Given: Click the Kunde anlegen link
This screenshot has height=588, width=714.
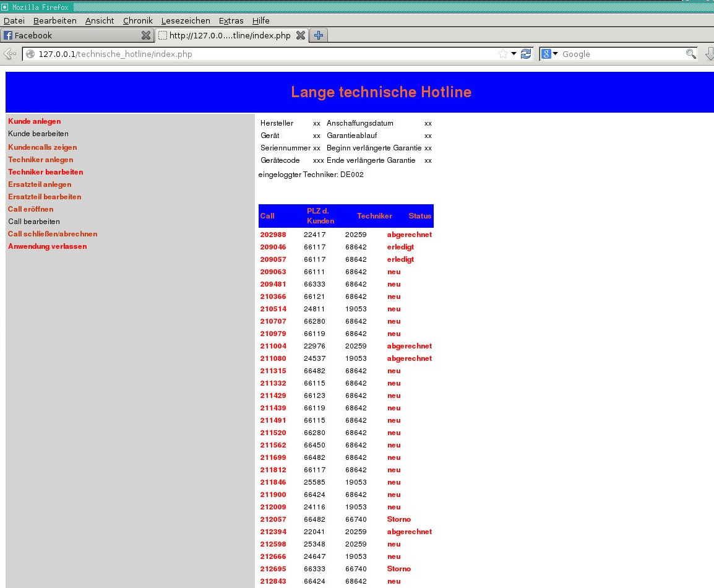Looking at the screenshot, I should click(x=34, y=121).
